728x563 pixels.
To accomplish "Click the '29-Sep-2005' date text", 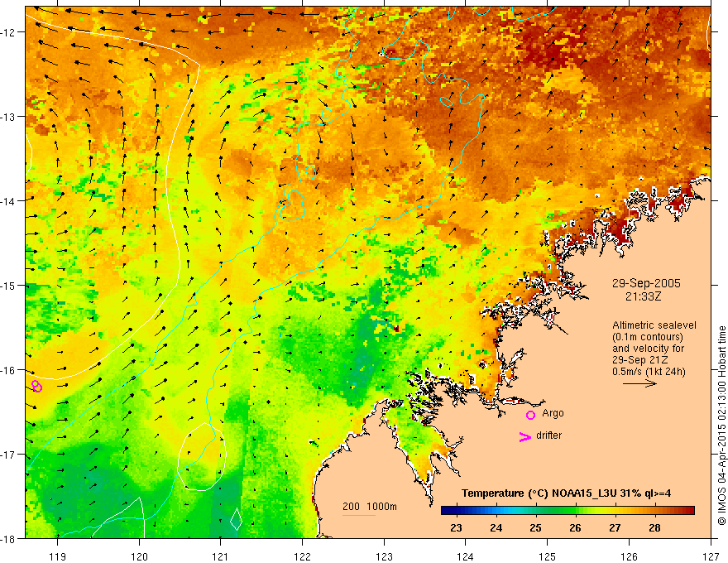I will 646,283.
